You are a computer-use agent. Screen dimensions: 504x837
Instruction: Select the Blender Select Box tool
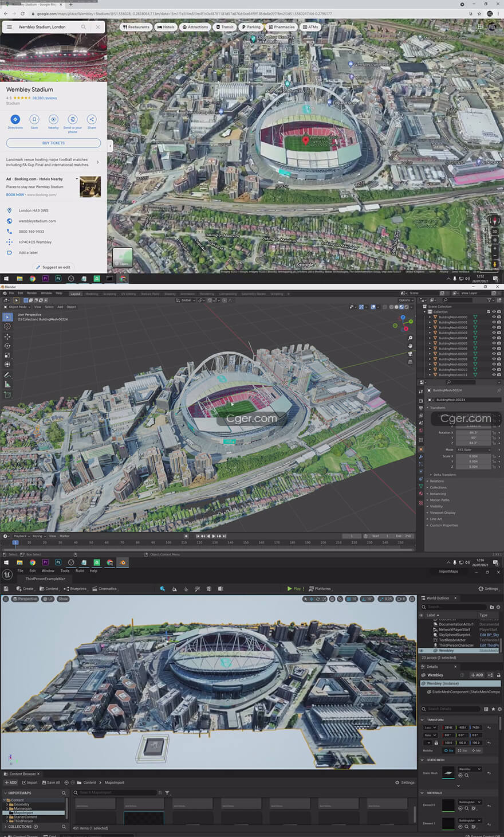7,316
